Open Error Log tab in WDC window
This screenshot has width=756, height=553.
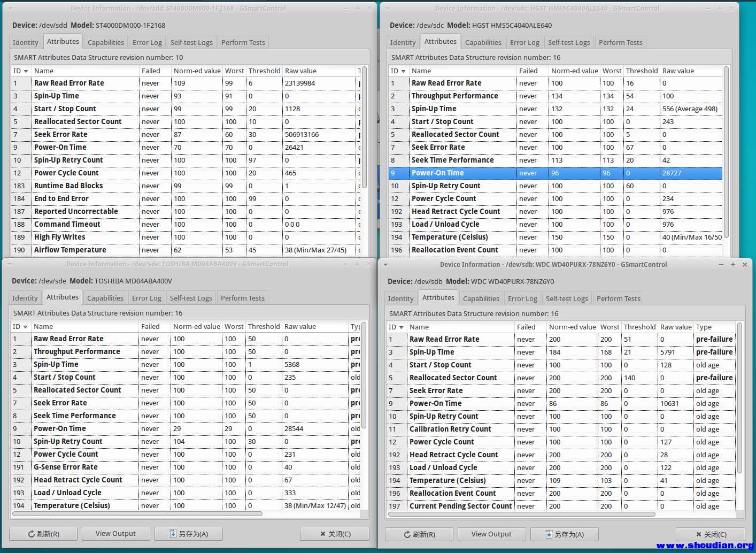[522, 298]
